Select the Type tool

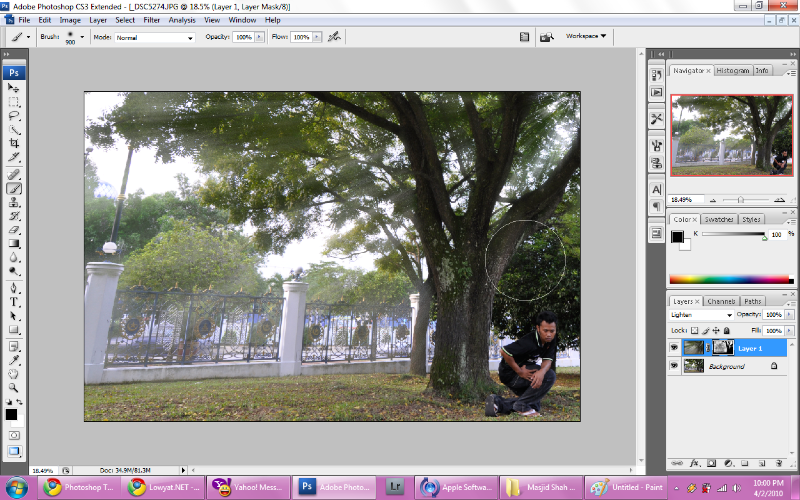tap(14, 301)
